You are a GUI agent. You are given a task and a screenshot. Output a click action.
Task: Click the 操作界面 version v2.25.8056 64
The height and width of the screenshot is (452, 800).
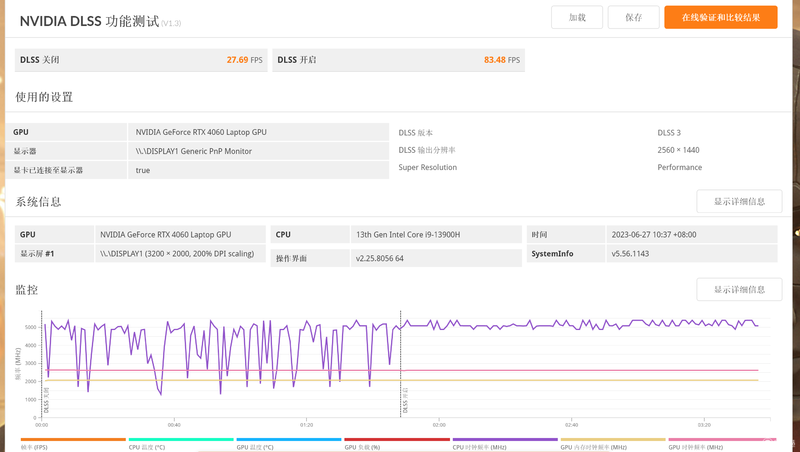pyautogui.click(x=380, y=258)
